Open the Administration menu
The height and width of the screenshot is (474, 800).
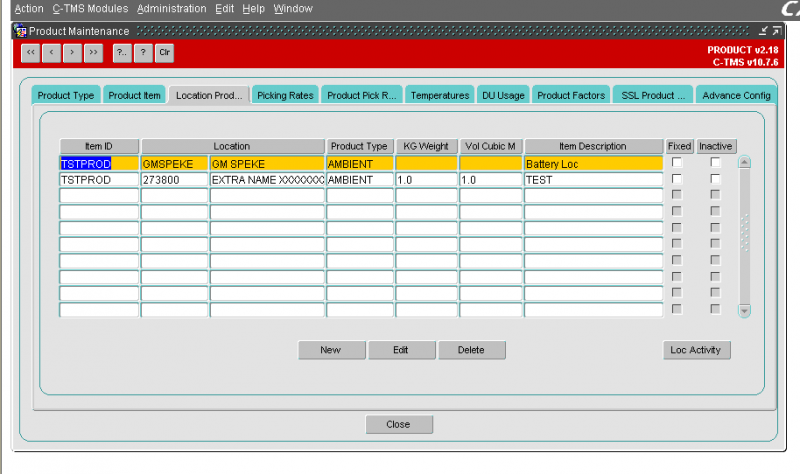click(x=171, y=9)
